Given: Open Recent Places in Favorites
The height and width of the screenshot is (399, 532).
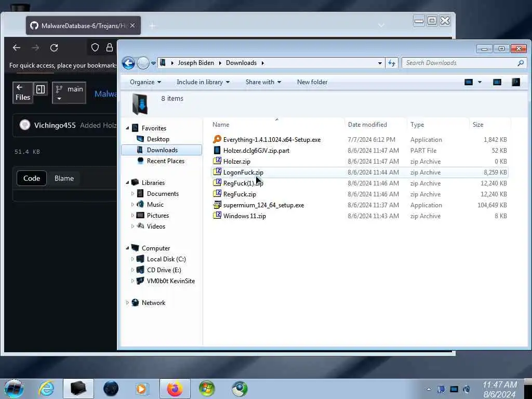Looking at the screenshot, I should pos(166,161).
